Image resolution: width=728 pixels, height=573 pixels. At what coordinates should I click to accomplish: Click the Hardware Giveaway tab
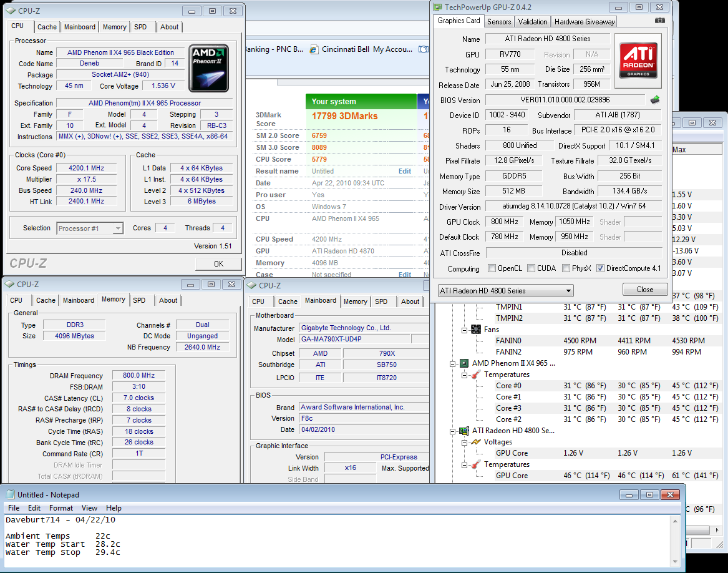point(585,21)
